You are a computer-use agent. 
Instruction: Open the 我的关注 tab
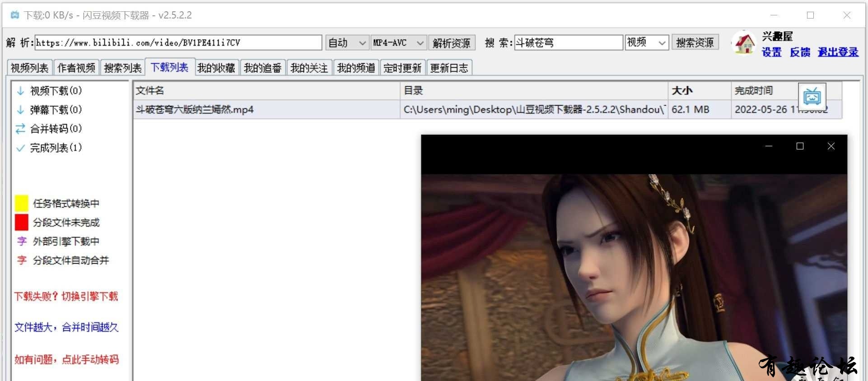click(x=309, y=68)
